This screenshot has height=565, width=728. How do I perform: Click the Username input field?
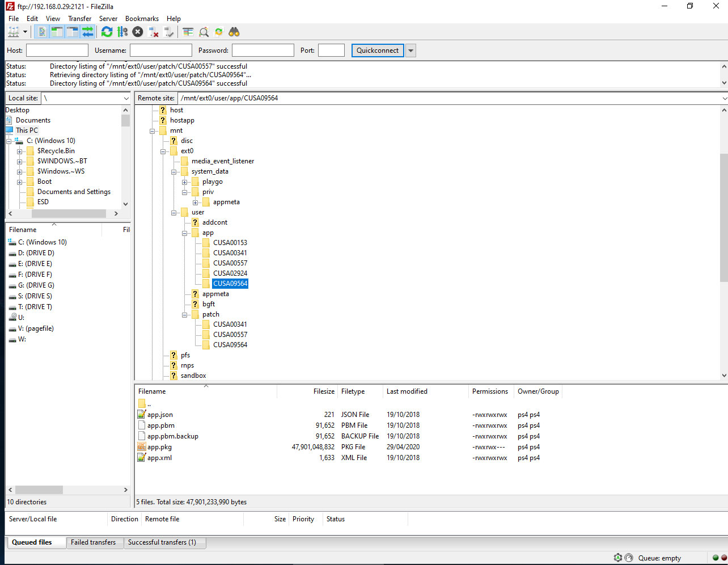[x=161, y=50]
